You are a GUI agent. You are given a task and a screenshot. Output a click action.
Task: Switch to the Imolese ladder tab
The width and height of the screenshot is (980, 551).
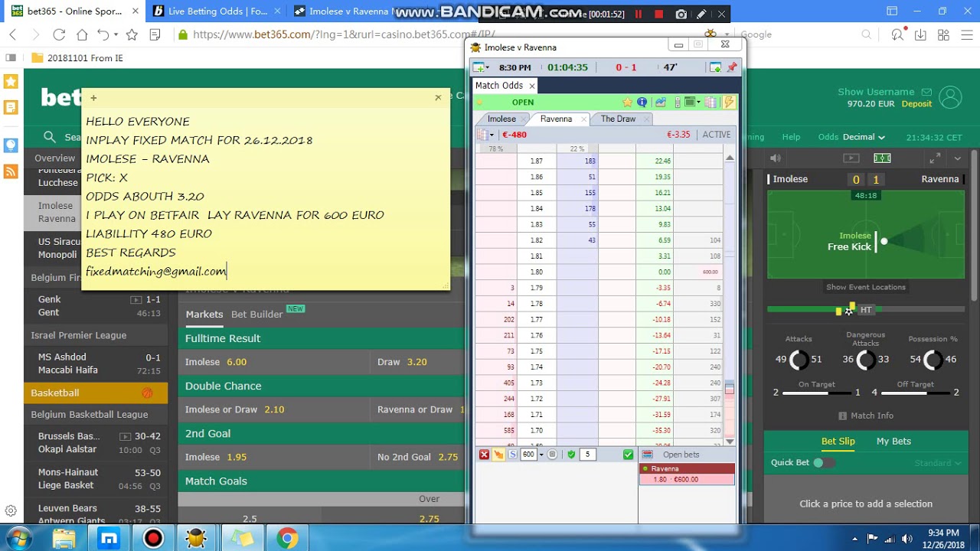tap(501, 119)
